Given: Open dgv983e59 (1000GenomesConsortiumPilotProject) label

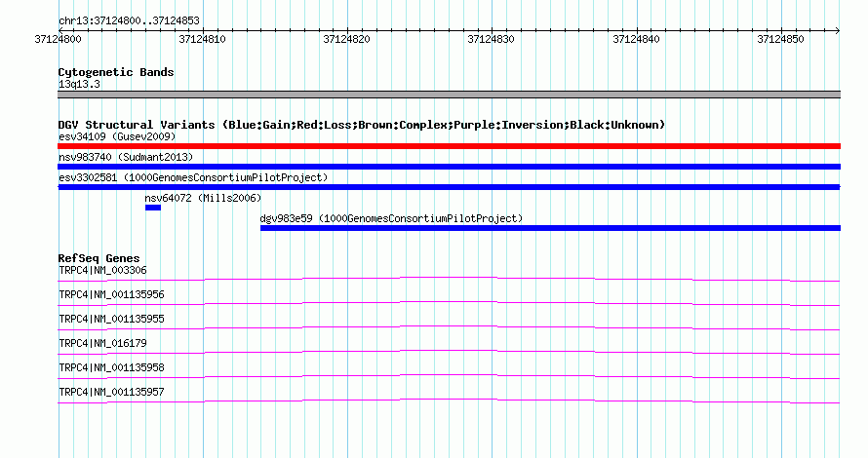Looking at the screenshot, I should coord(391,218).
